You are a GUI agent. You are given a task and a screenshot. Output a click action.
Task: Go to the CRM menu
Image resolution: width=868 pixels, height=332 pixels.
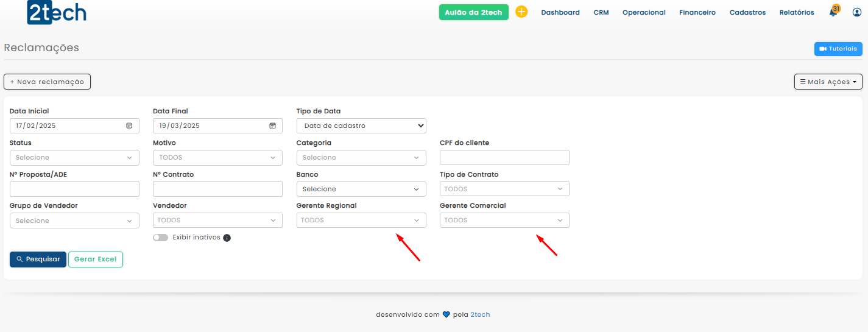[601, 12]
